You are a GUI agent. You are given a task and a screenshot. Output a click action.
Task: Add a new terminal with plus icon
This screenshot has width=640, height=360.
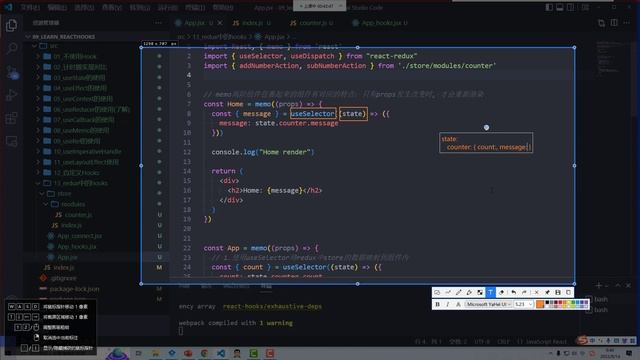coord(598,286)
